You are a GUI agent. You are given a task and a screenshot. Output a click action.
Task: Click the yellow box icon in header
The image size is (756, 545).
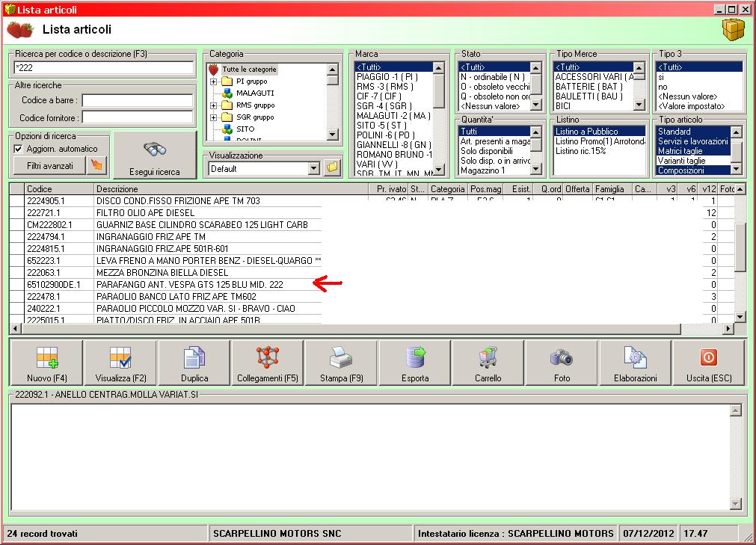[734, 30]
